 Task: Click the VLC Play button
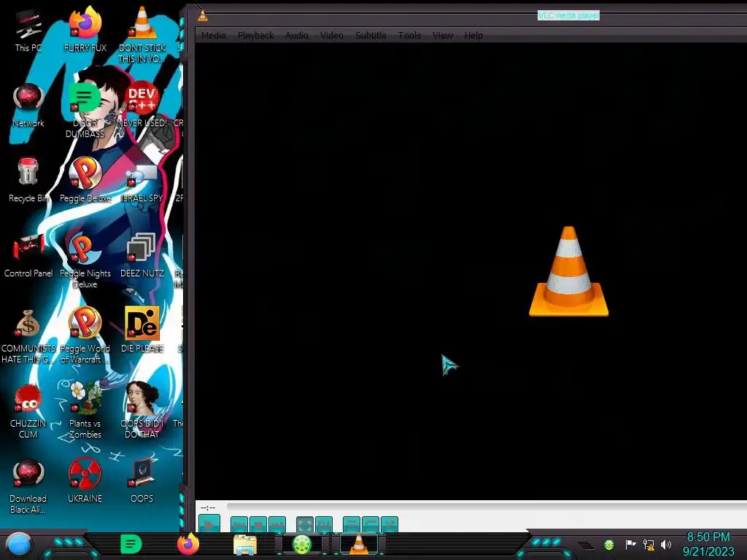tap(209, 525)
